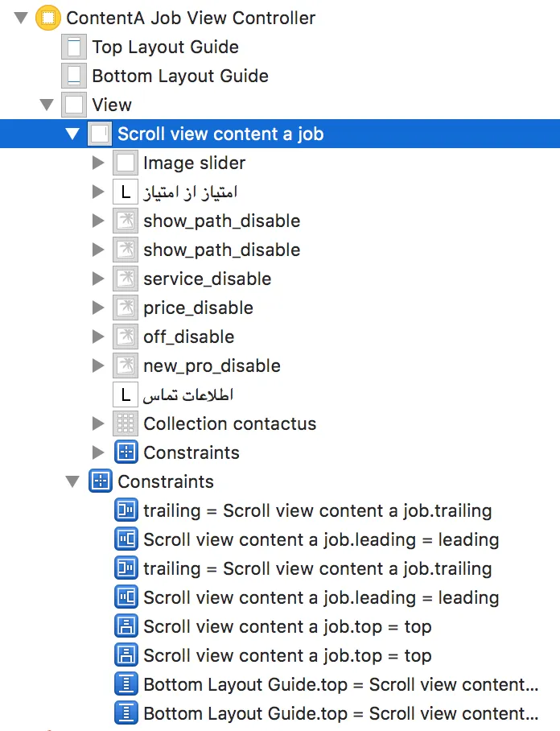Expand the Image slider item
The width and height of the screenshot is (560, 731).
point(99,163)
